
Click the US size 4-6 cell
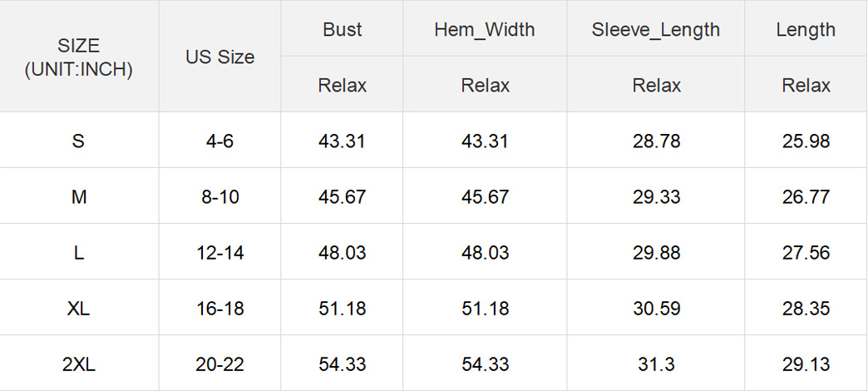point(219,141)
